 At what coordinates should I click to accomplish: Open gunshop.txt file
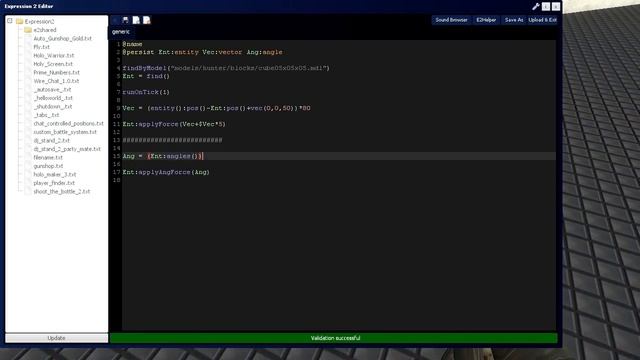pos(48,166)
